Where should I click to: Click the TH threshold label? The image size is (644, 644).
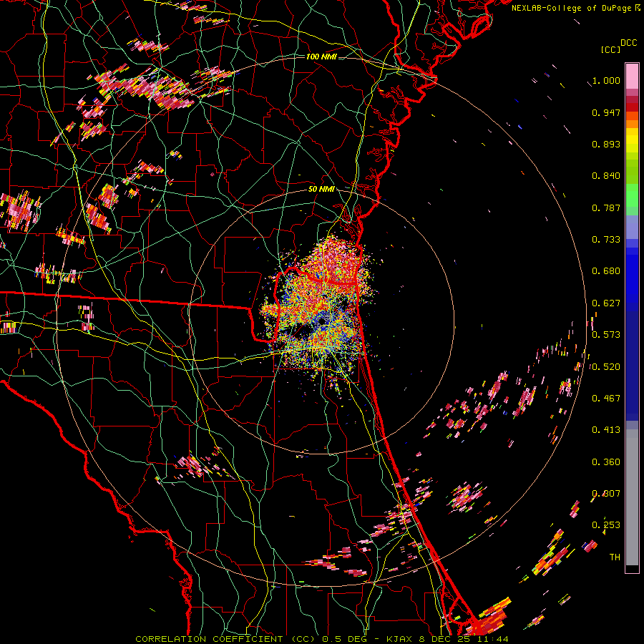pyautogui.click(x=615, y=557)
